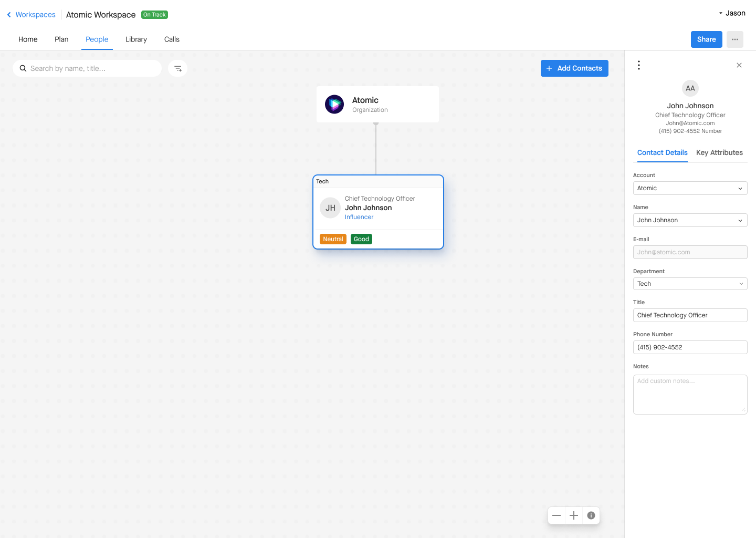Edit the Phone Number field
This screenshot has width=756, height=538.
[690, 347]
